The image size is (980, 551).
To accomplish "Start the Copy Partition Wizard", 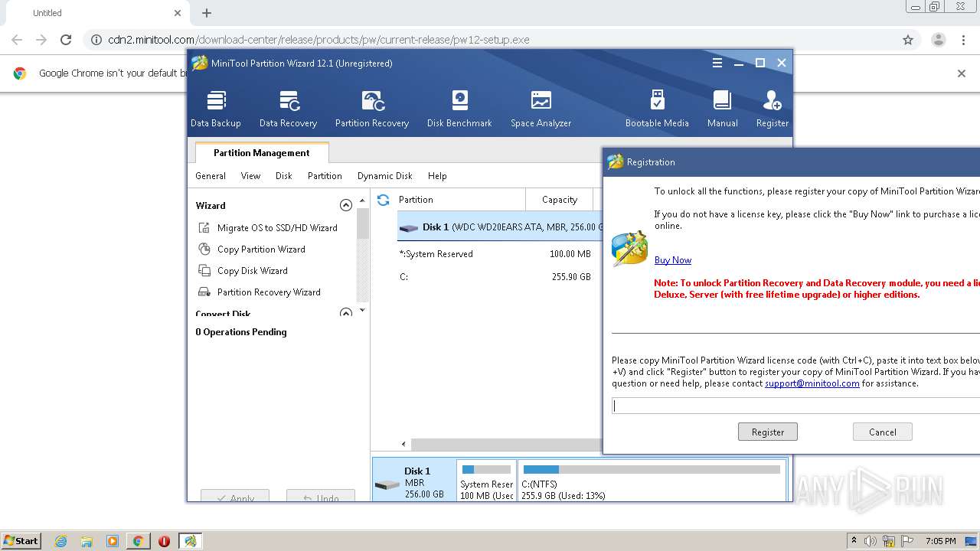I will pos(252,249).
